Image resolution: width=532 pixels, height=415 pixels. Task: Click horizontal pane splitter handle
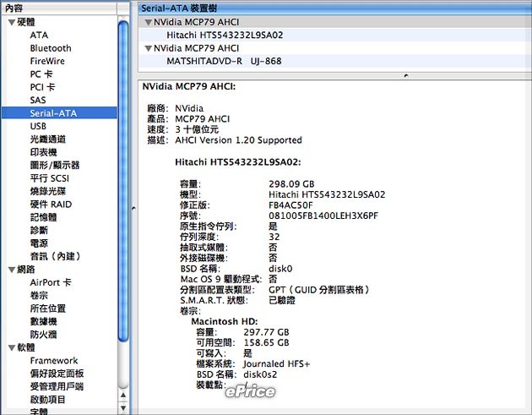[406, 75]
